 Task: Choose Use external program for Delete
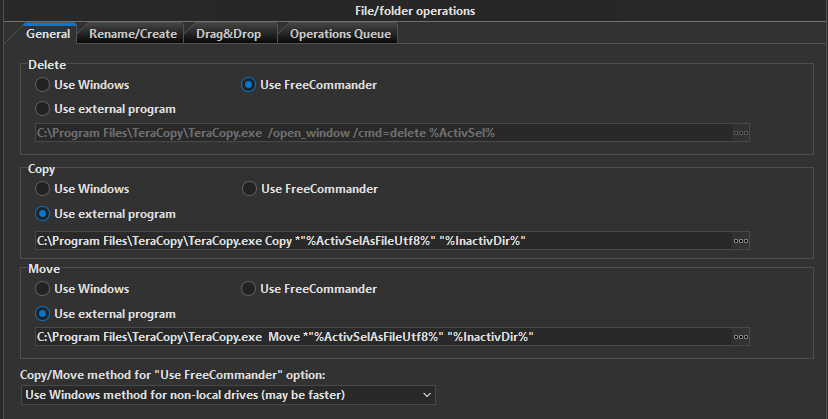pos(43,109)
